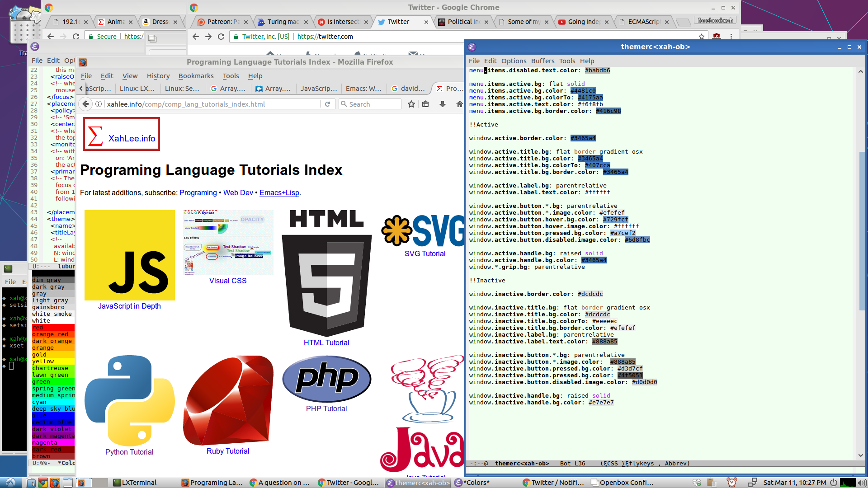
Task: Open the Programing subscribe link
Action: [x=198, y=193]
